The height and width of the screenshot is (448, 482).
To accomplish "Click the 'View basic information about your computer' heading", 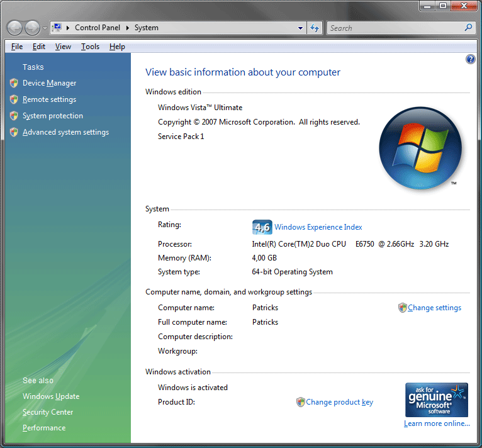I will (x=243, y=72).
